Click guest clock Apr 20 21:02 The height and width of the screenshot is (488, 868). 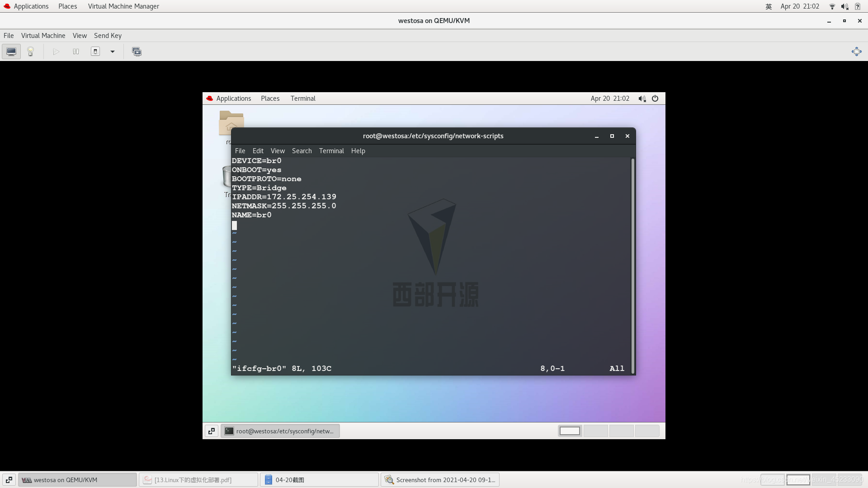coord(610,99)
